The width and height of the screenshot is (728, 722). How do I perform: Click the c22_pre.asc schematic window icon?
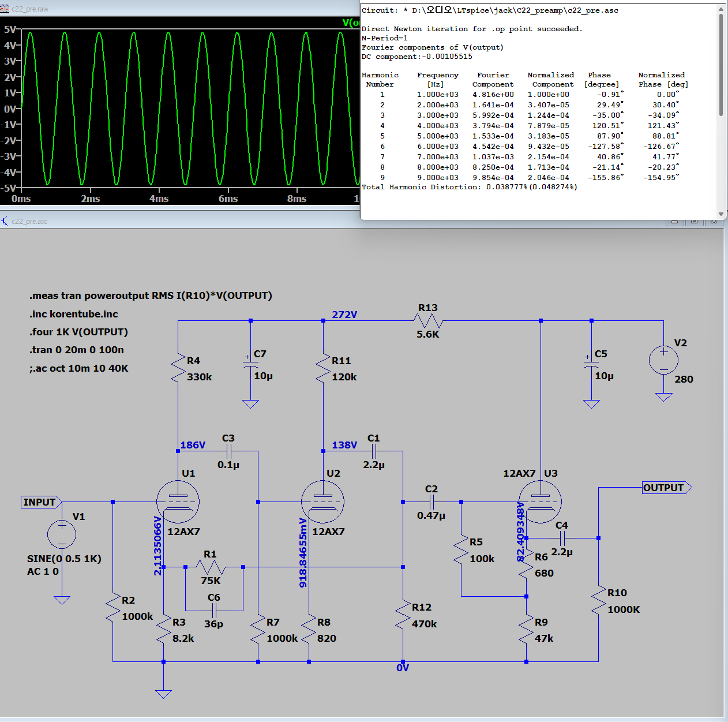point(5,221)
